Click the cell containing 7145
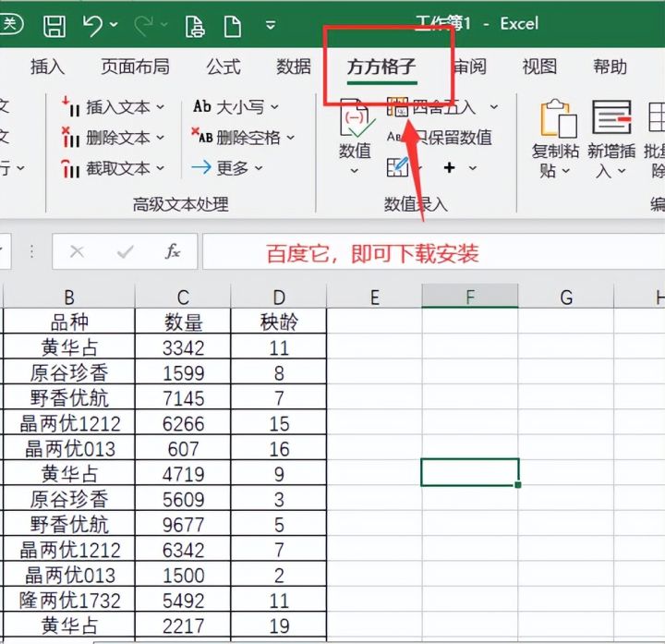This screenshot has width=665, height=644. click(x=183, y=397)
